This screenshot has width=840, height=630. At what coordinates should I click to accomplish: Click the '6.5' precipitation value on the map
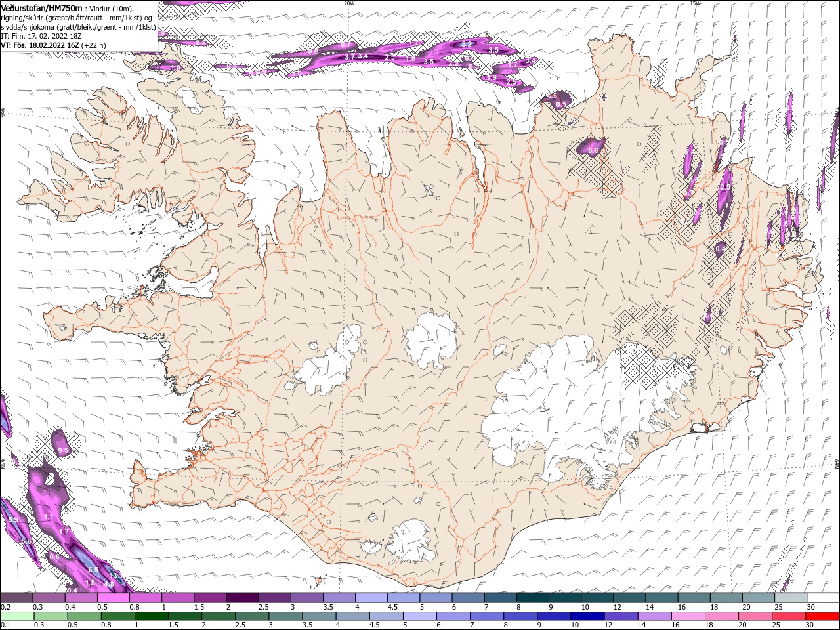pyautogui.click(x=93, y=570)
